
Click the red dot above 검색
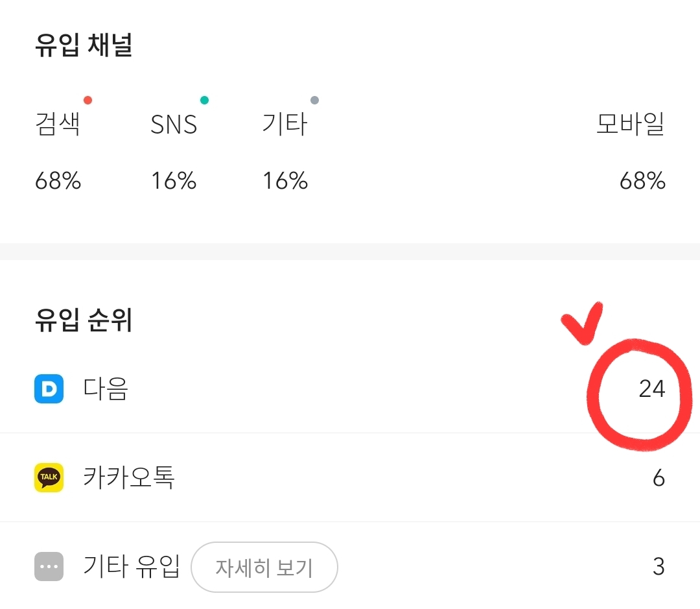[x=88, y=100]
